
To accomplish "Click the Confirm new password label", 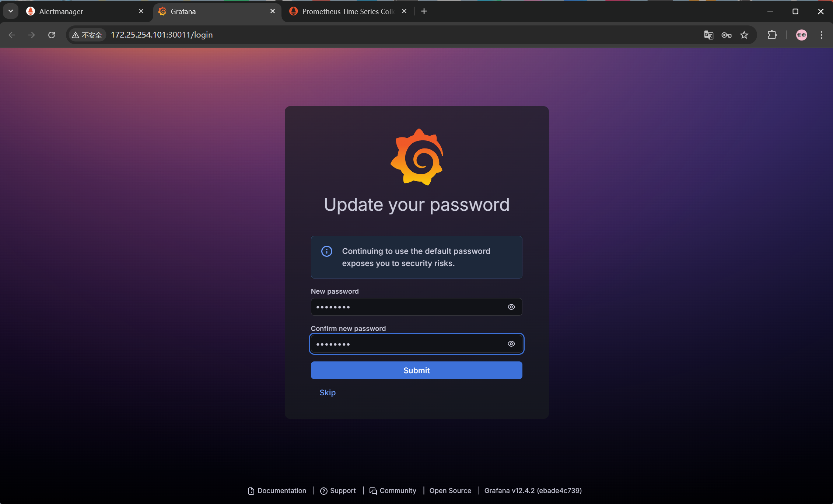I will coord(348,328).
